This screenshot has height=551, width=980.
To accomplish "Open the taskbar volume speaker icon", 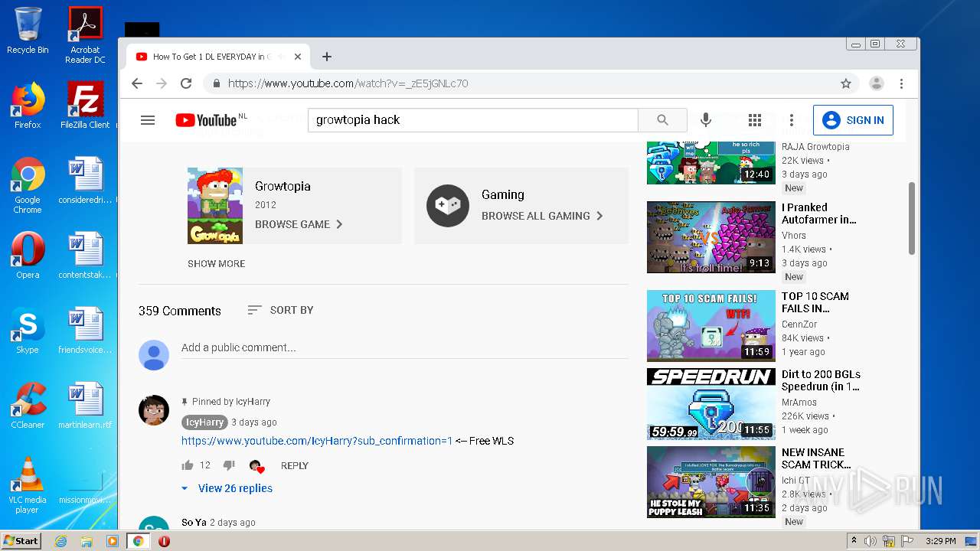I will coord(870,541).
